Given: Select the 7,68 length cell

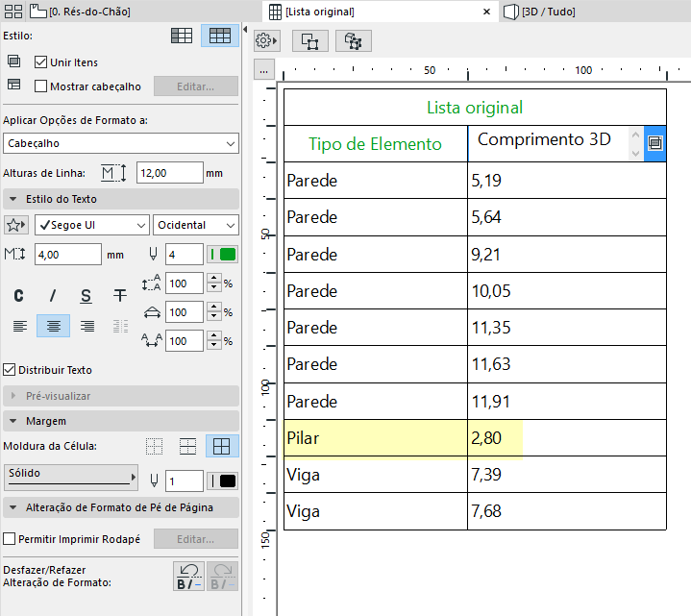Looking at the screenshot, I should tap(567, 511).
